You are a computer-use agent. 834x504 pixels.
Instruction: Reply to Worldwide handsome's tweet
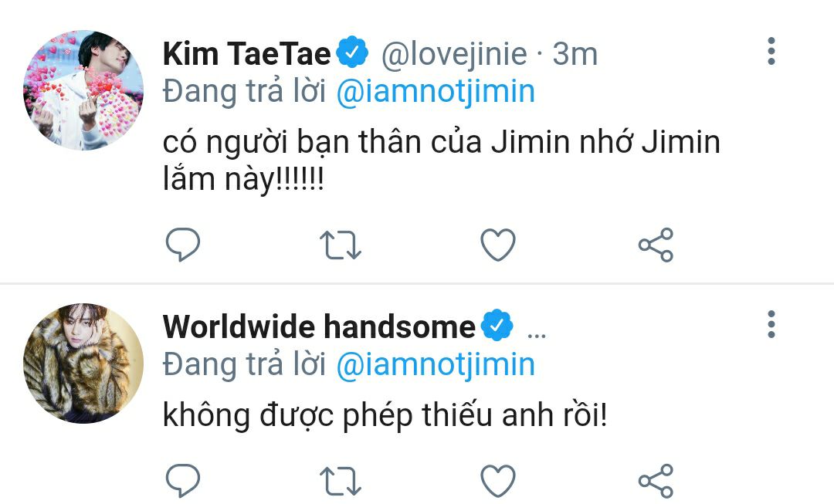click(x=183, y=481)
